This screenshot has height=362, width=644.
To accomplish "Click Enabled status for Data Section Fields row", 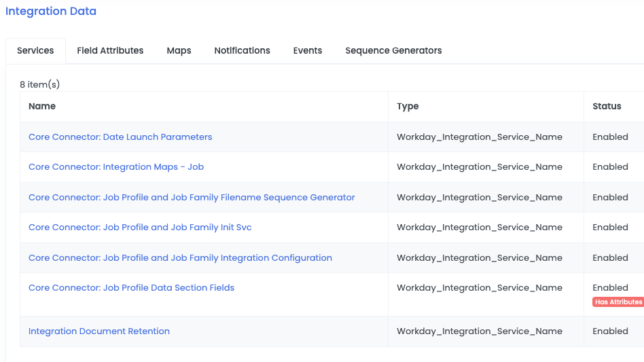I will pyautogui.click(x=610, y=288).
